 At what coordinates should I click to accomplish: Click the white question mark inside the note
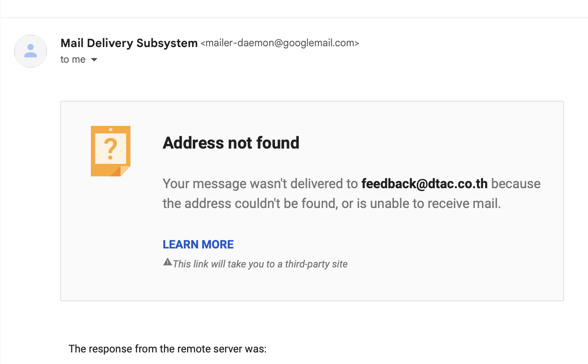[110, 149]
